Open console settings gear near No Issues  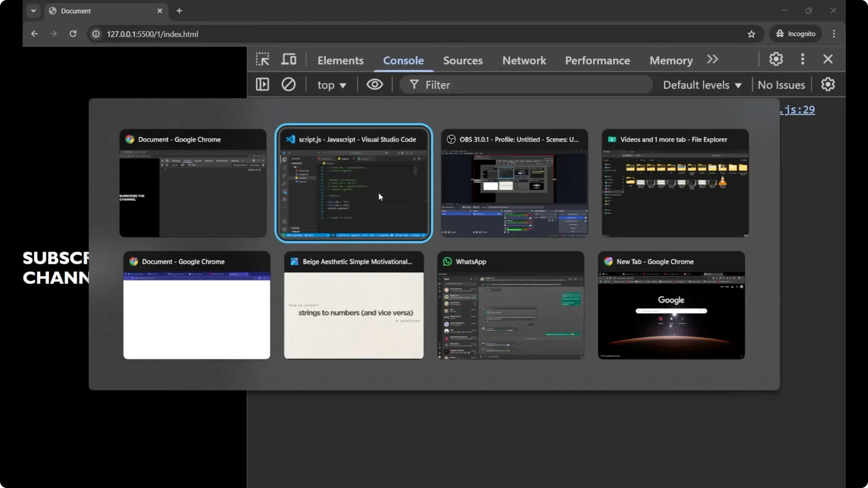click(828, 84)
